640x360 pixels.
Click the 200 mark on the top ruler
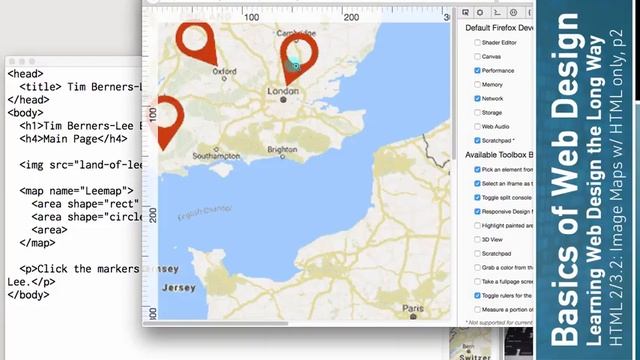click(x=351, y=17)
